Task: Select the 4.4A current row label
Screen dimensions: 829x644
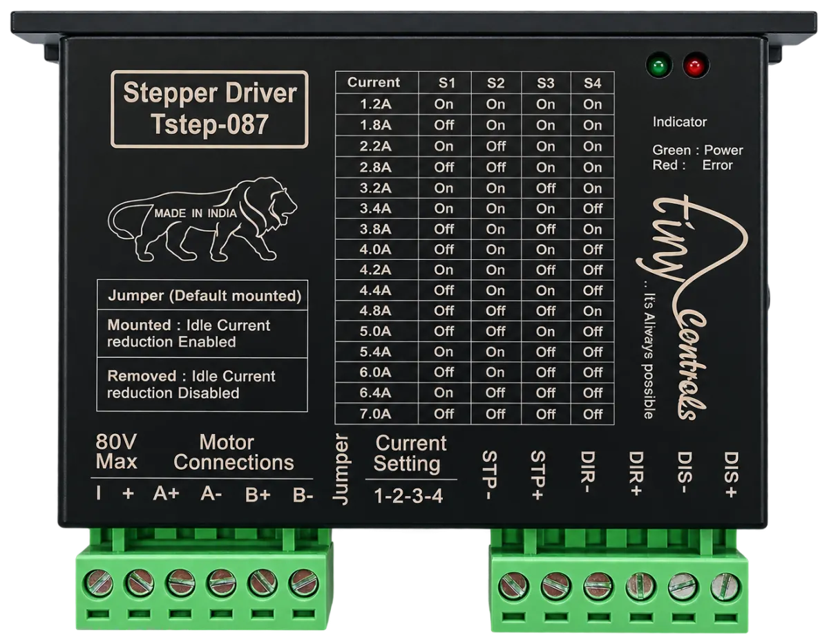Action: (x=376, y=290)
